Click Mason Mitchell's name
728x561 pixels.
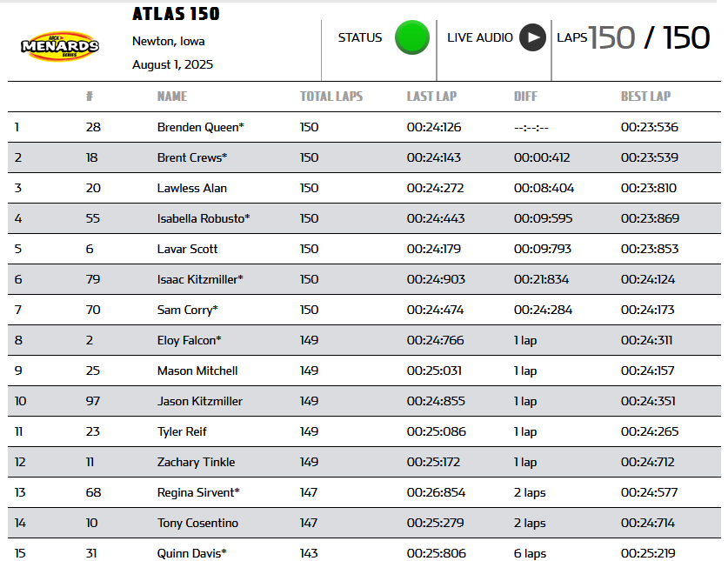(197, 371)
